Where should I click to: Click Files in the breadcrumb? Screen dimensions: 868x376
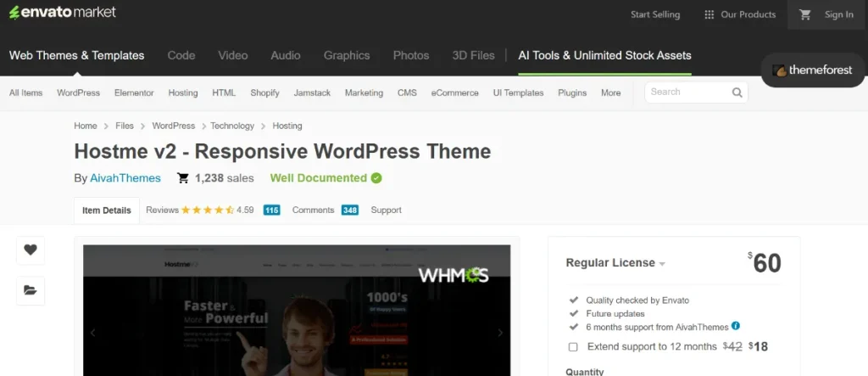pos(125,126)
